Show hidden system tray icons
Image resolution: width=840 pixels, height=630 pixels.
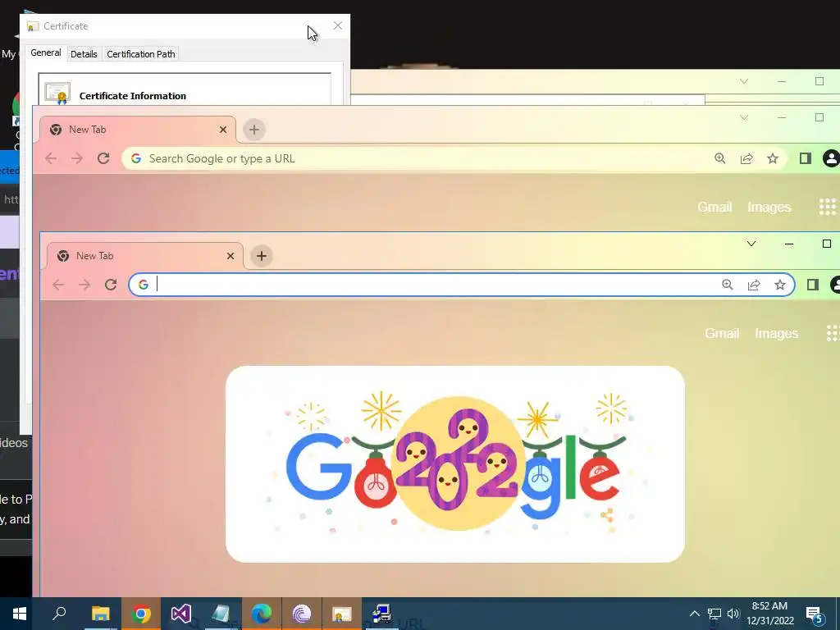694,614
